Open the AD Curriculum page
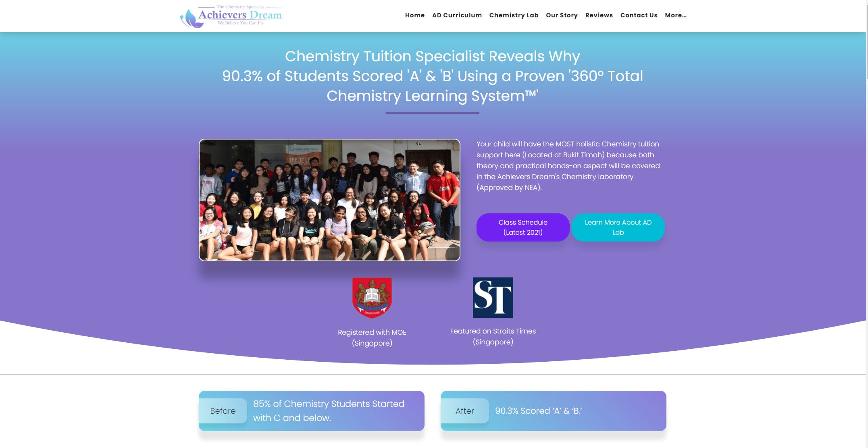 tap(456, 15)
